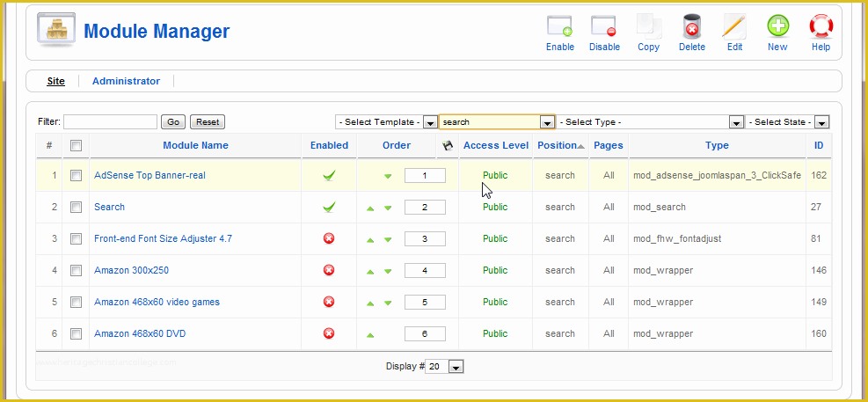Check Amazon 468x60 video games row checkbox
The image size is (868, 402).
[76, 302]
